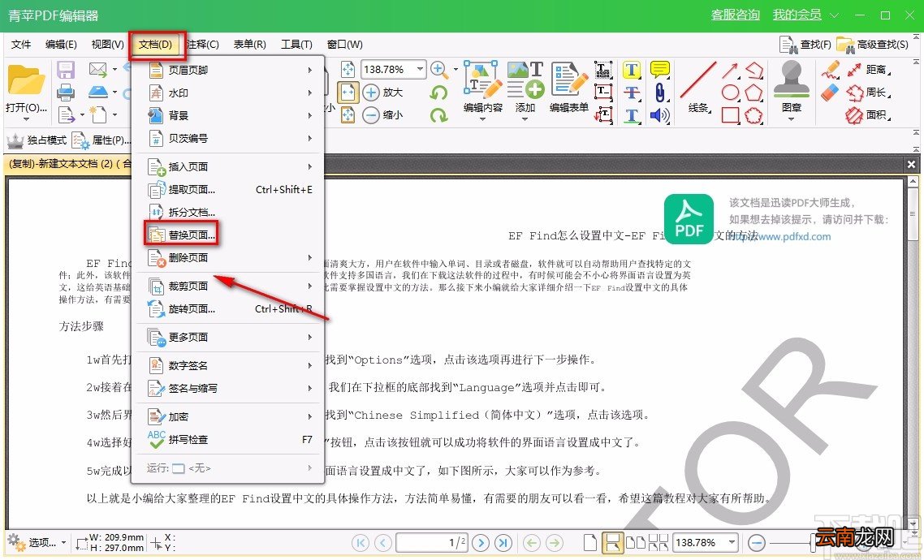Click the email envelope icon
Screen dimensions: 924x560
97,70
